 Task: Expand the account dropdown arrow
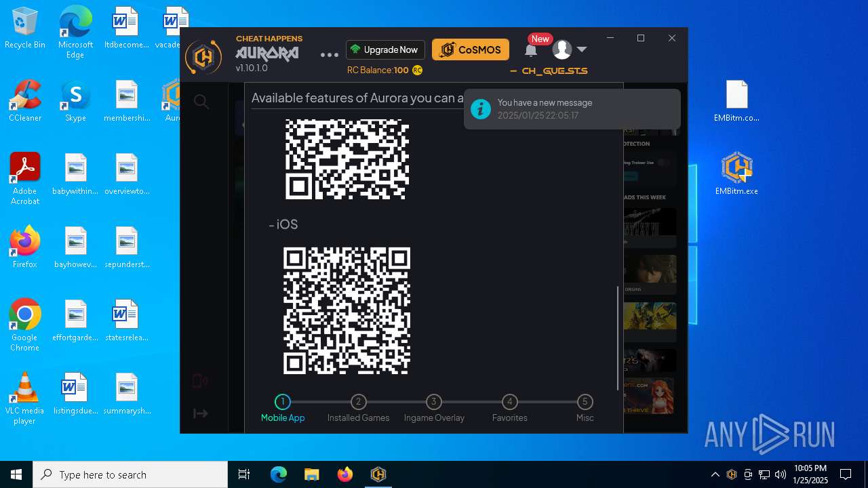click(581, 49)
